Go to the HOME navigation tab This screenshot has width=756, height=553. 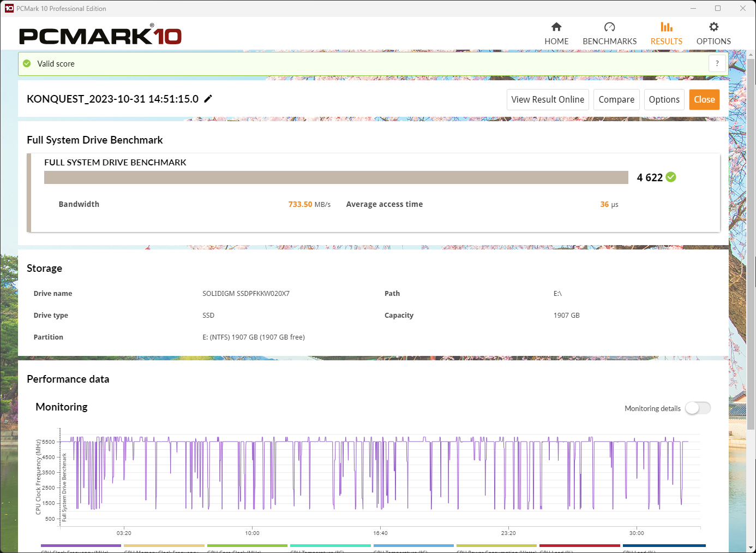pyautogui.click(x=556, y=34)
